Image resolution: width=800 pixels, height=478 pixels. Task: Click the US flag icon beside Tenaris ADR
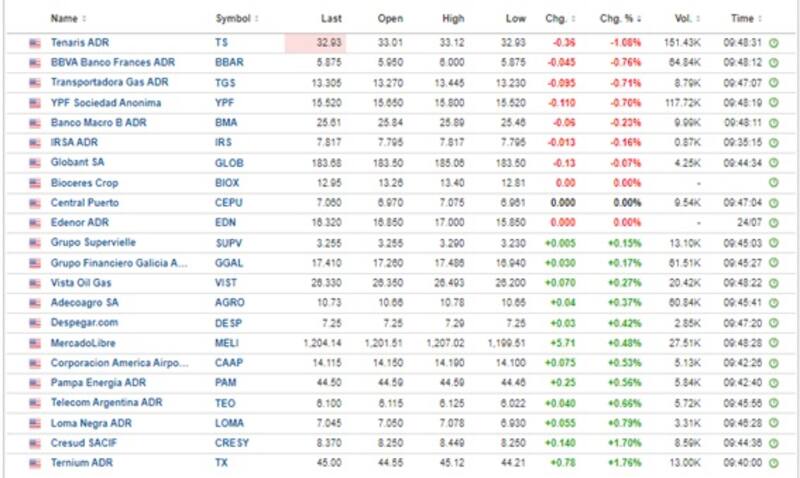36,43
